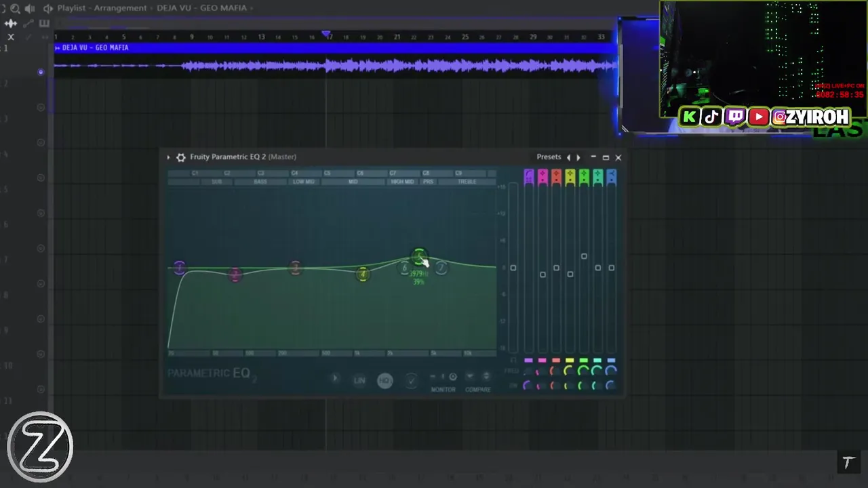Toggle the LIN linear phase mode

pyautogui.click(x=359, y=380)
